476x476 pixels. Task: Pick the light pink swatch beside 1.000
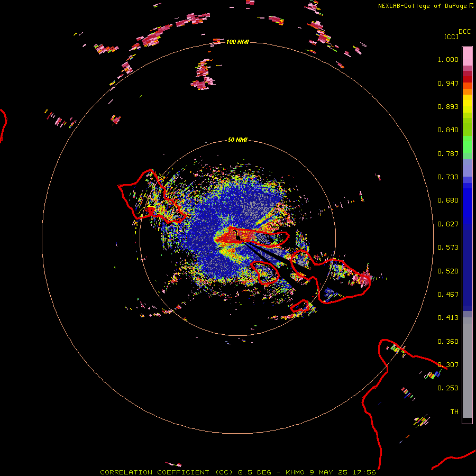(467, 57)
